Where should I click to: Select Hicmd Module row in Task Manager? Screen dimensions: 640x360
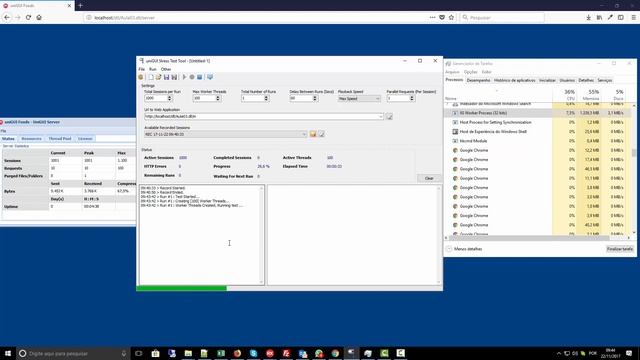click(x=537, y=141)
